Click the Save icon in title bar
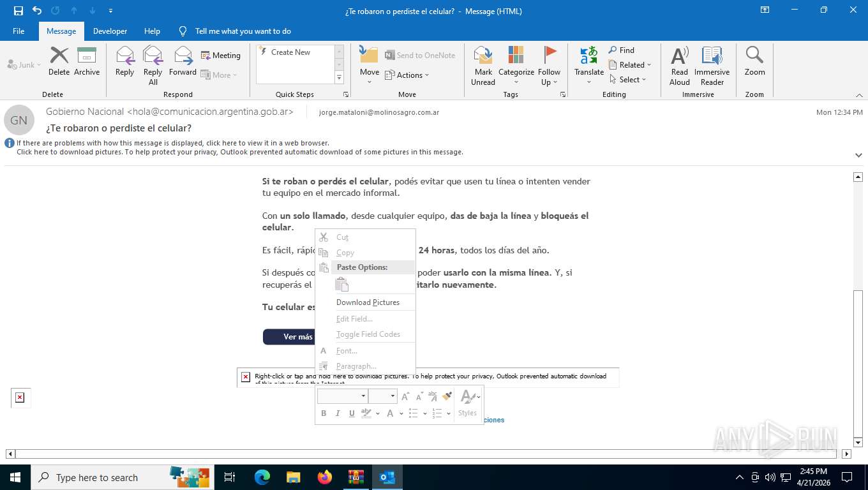 click(x=19, y=10)
